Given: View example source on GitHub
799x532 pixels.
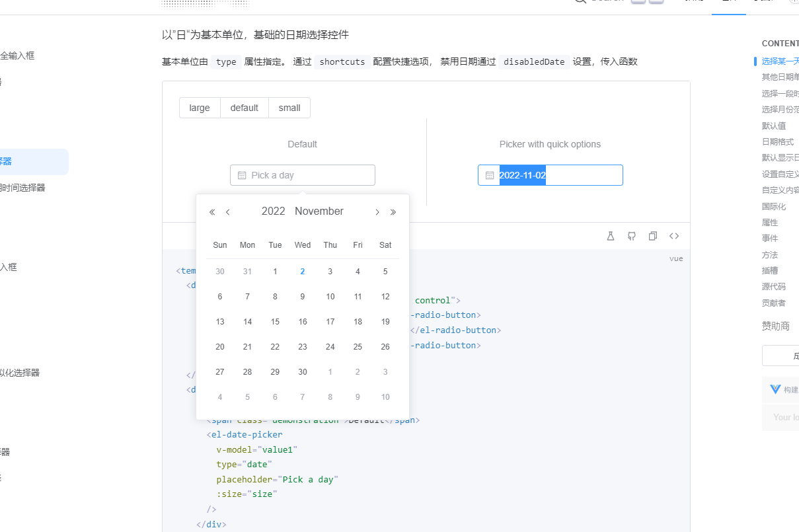Looking at the screenshot, I should (631, 235).
